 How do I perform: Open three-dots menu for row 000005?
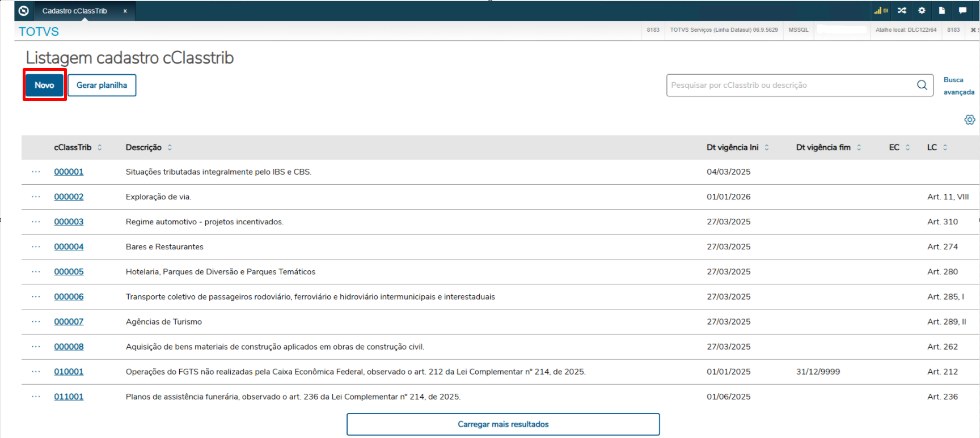(36, 271)
